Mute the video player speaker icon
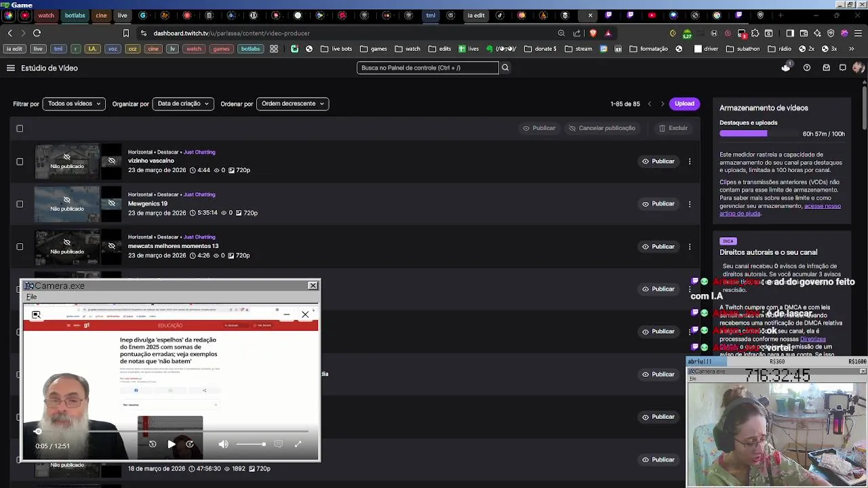868x488 pixels. (223, 445)
